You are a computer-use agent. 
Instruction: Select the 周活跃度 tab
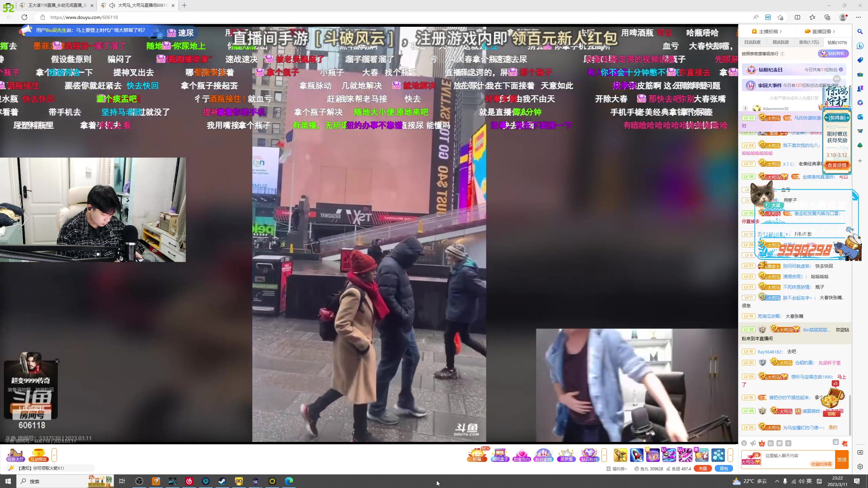[x=781, y=42]
